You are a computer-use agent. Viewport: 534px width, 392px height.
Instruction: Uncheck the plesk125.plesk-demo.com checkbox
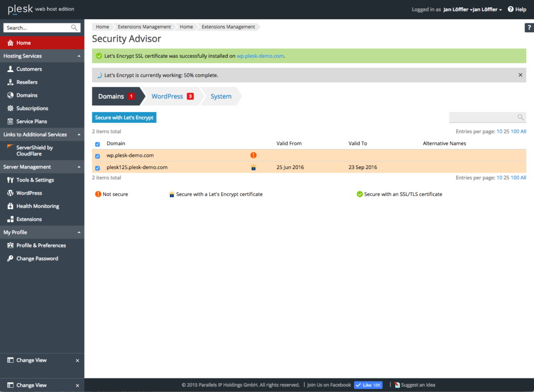[98, 168]
